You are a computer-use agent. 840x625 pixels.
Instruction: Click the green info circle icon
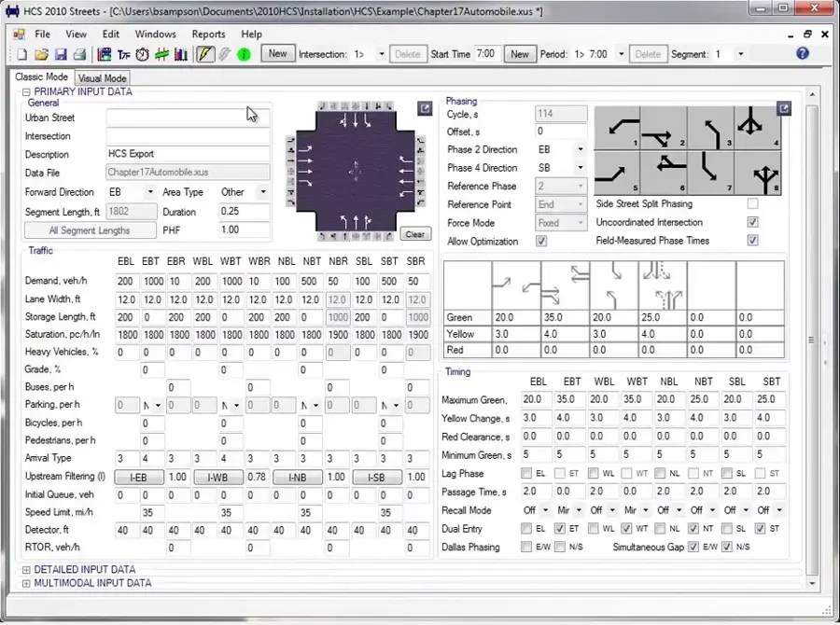244,55
